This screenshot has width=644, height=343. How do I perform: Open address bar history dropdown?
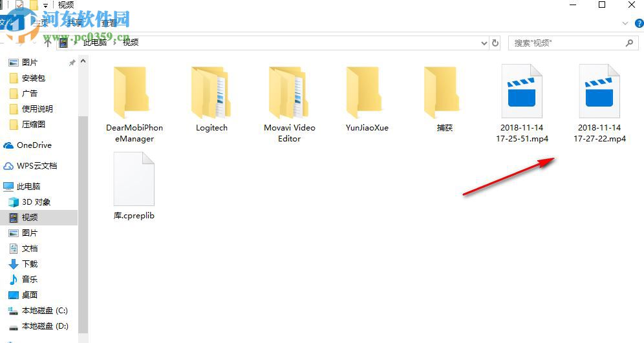point(484,43)
